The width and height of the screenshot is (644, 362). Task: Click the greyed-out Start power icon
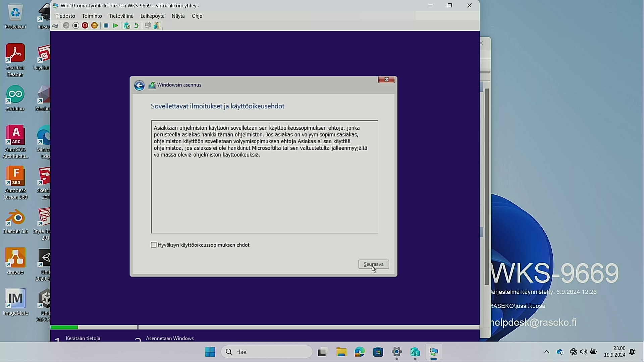tap(66, 26)
